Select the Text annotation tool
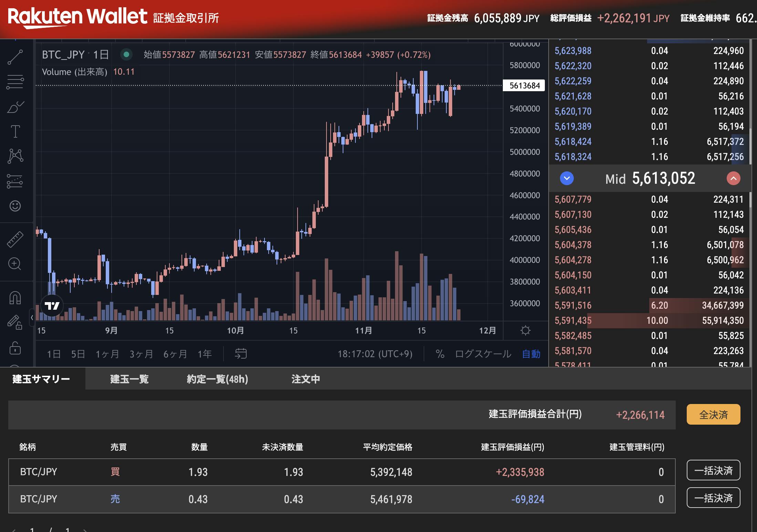 (x=15, y=131)
